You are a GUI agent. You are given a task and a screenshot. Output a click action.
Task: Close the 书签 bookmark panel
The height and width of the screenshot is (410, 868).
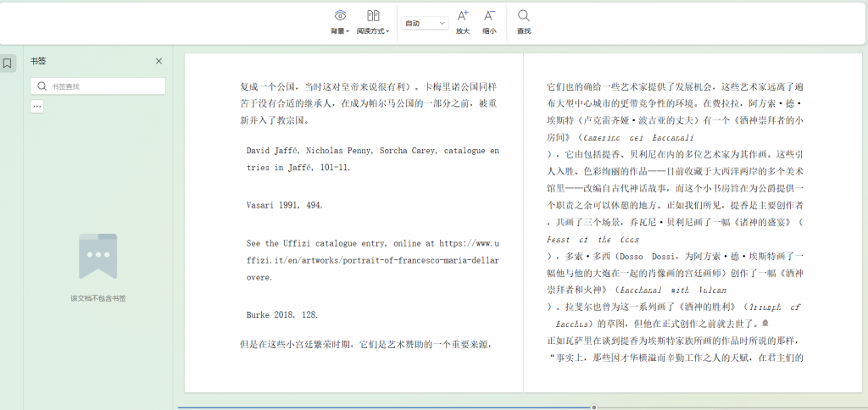159,62
